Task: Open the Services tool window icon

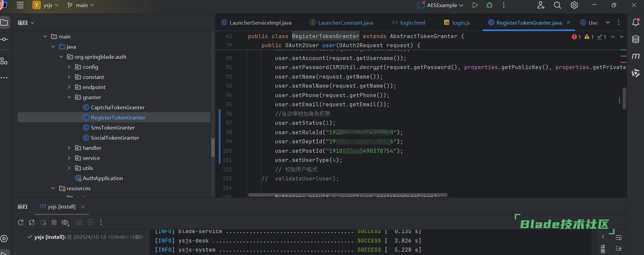Action: tap(4, 239)
